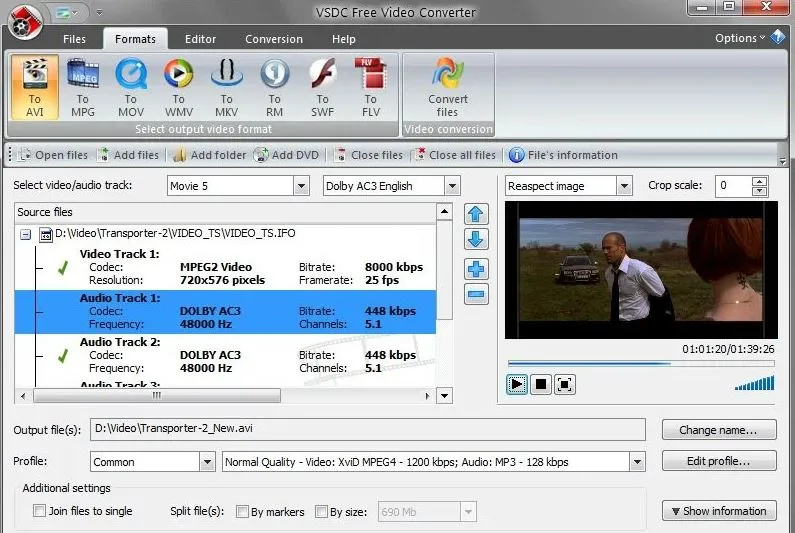Open the Options dropdown menu

tap(739, 38)
